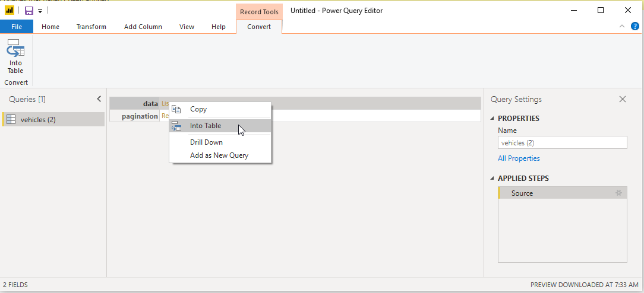Click the Into Table menu icon
Viewport: 644px width, 293px height.
pos(176,126)
